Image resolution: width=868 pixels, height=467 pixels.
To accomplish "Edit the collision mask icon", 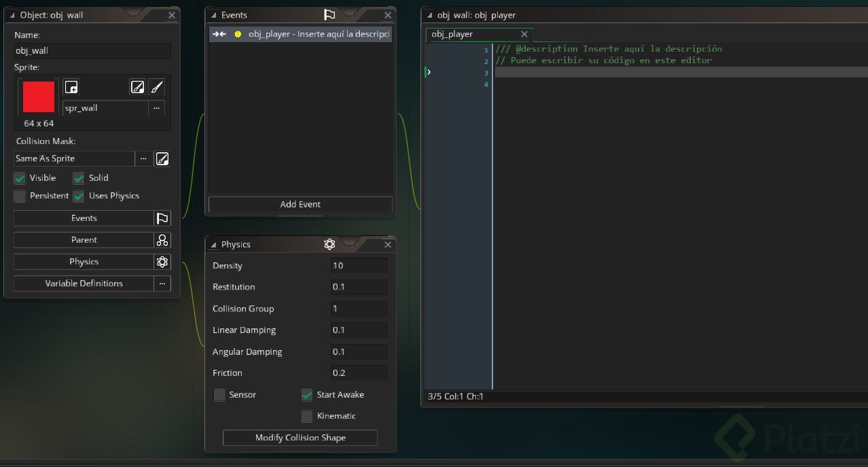I will pyautogui.click(x=162, y=158).
